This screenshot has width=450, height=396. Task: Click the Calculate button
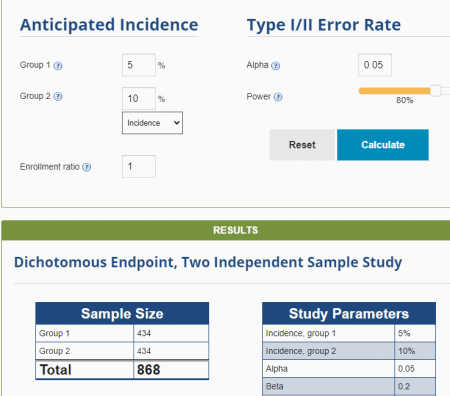click(x=383, y=145)
